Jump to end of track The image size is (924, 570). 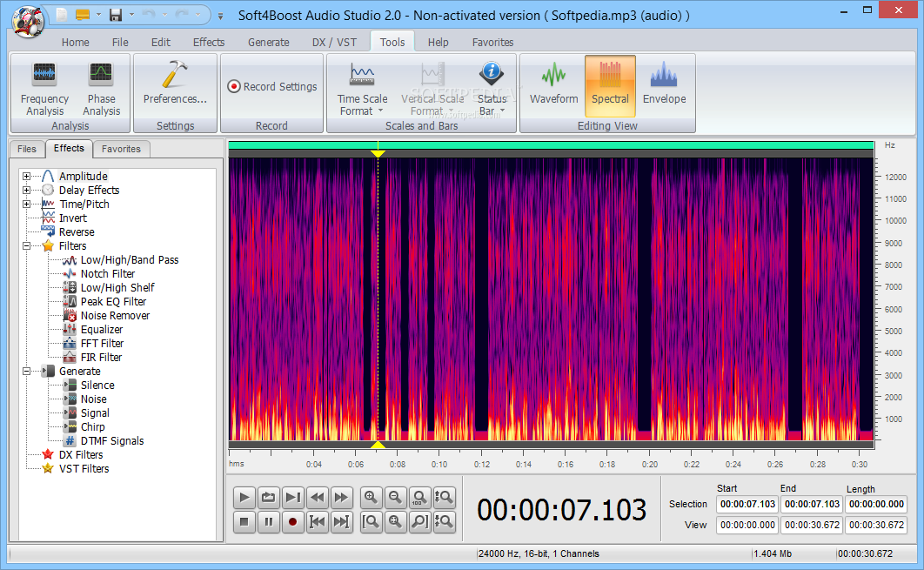point(341,521)
